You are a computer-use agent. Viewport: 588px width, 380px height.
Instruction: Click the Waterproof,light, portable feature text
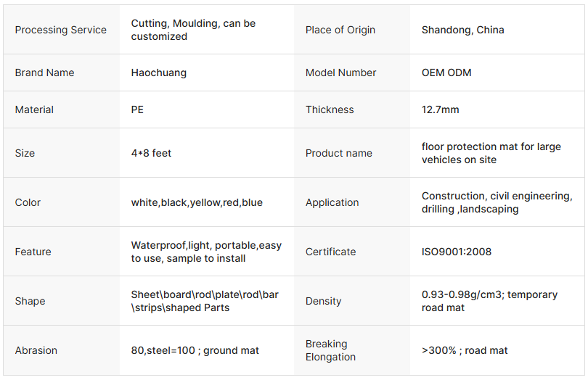[206, 252]
